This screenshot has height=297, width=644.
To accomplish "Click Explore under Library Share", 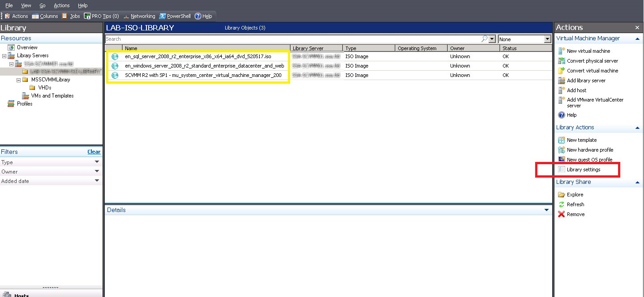I will pos(575,195).
